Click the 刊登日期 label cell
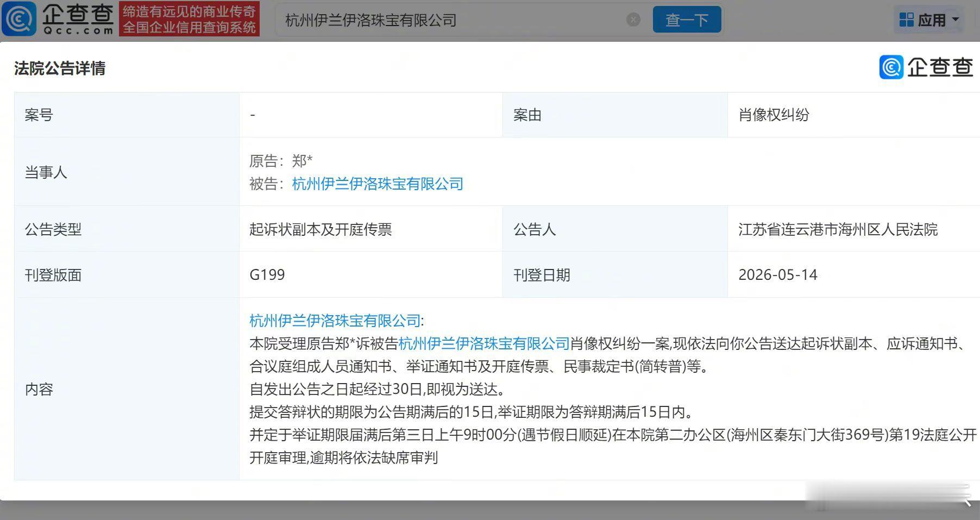Viewport: 980px width, 520px height. pos(615,274)
